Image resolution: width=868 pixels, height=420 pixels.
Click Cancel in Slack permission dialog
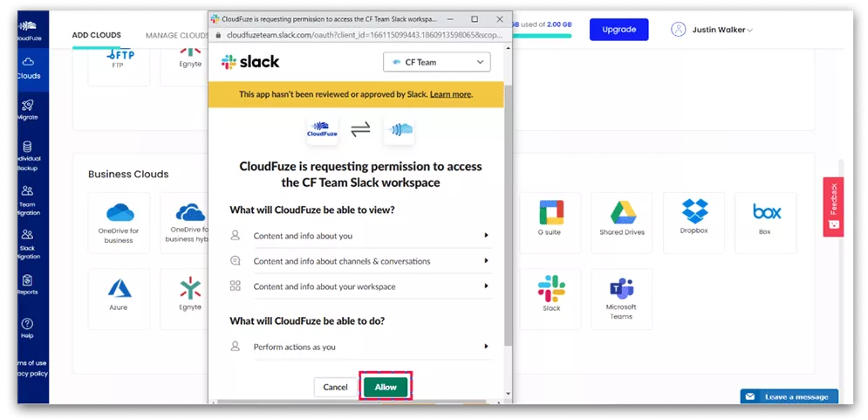pos(336,388)
